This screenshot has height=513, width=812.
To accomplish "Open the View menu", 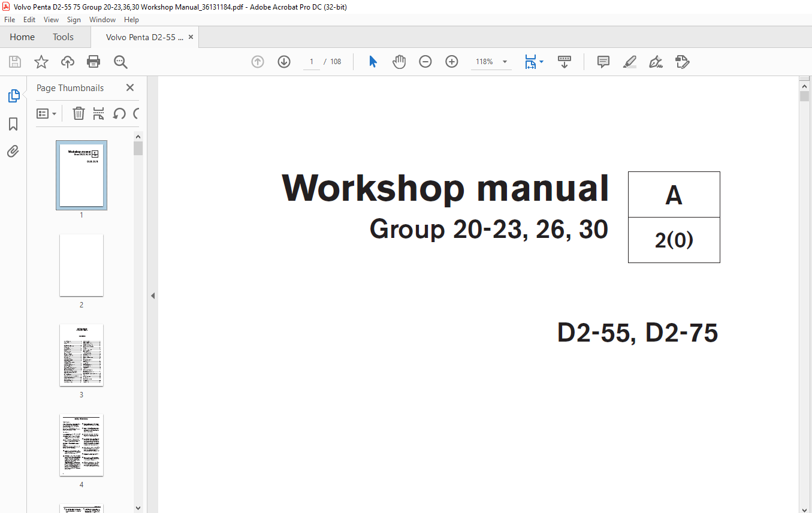I will (x=52, y=20).
